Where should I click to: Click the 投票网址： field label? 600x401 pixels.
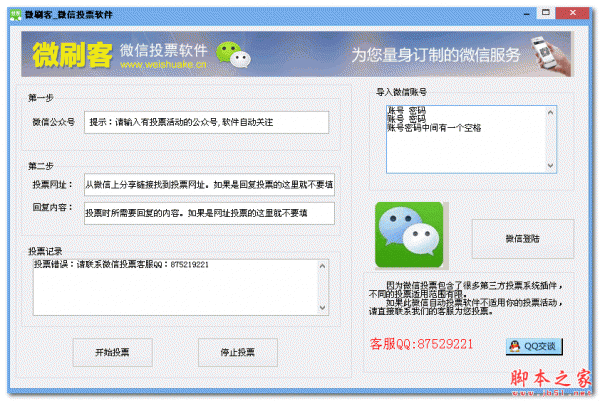[x=53, y=185]
